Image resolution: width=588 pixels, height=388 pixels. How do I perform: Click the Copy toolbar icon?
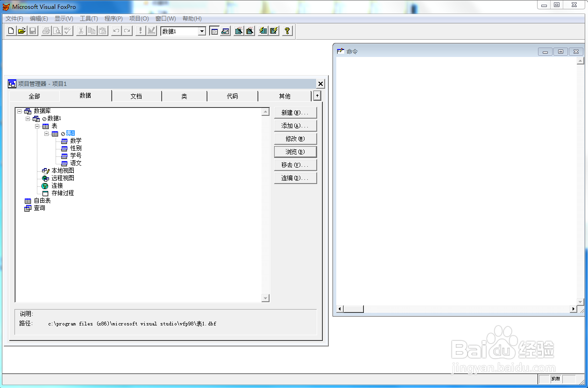click(x=92, y=31)
